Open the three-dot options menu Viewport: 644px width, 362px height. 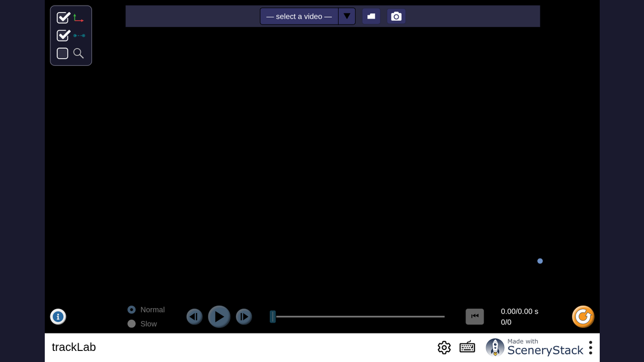591,347
